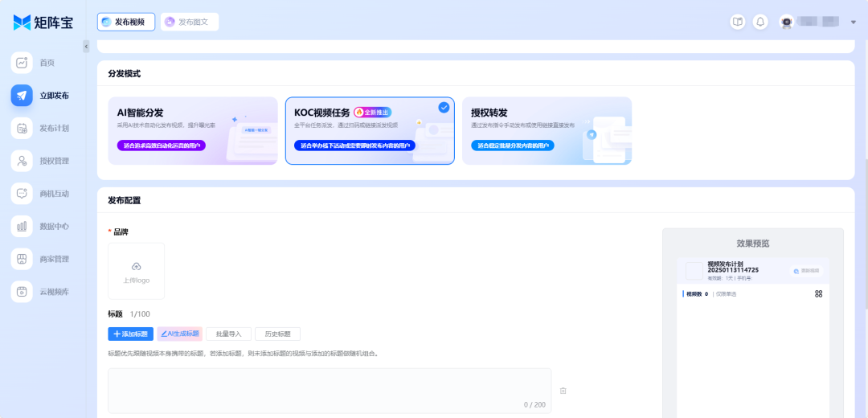Click the 矩阵宝 logo
This screenshot has height=418, width=868.
(43, 23)
